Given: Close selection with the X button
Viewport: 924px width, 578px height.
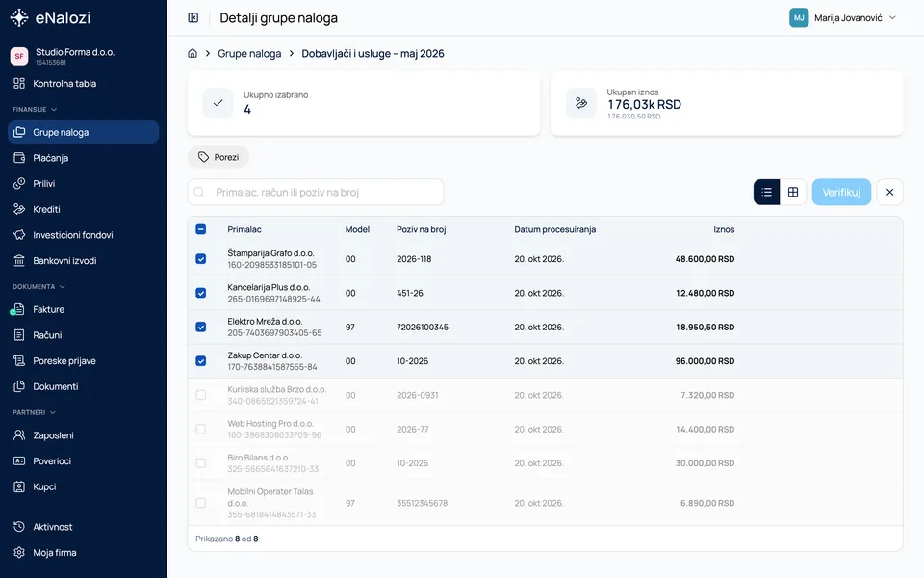Looking at the screenshot, I should tap(889, 193).
